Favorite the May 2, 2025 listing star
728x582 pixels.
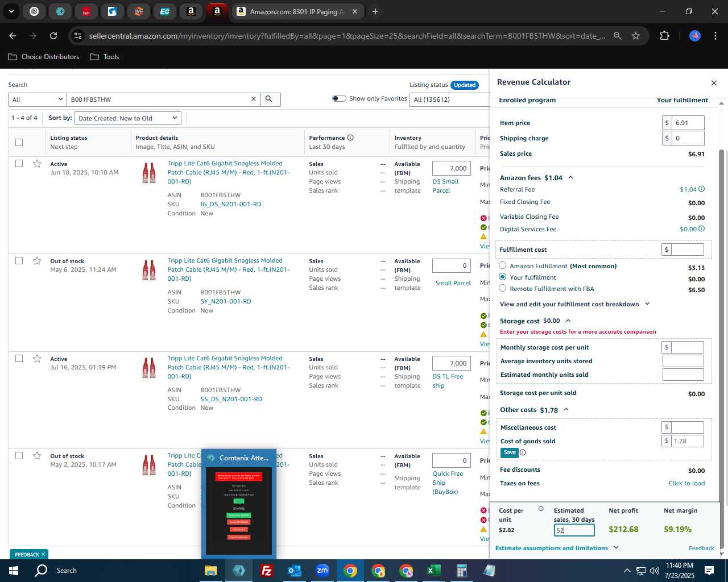37,456
